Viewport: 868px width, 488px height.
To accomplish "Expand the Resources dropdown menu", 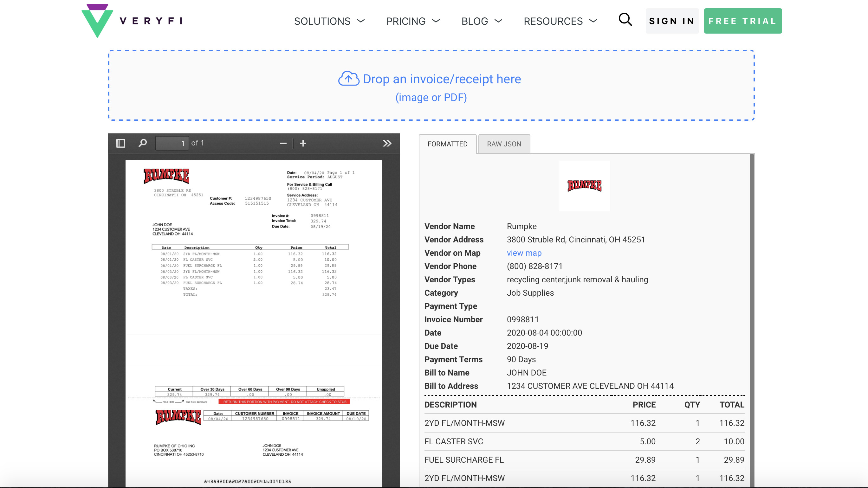I will coord(560,21).
